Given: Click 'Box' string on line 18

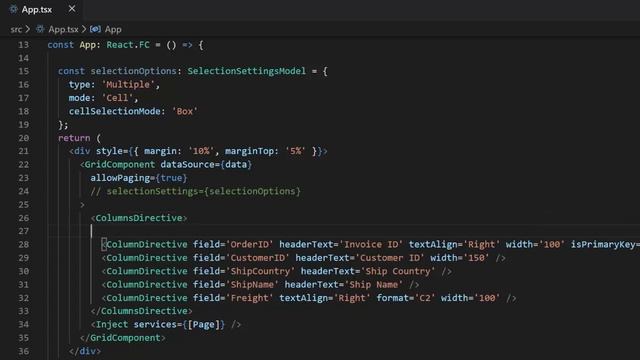Looking at the screenshot, I should (x=185, y=111).
